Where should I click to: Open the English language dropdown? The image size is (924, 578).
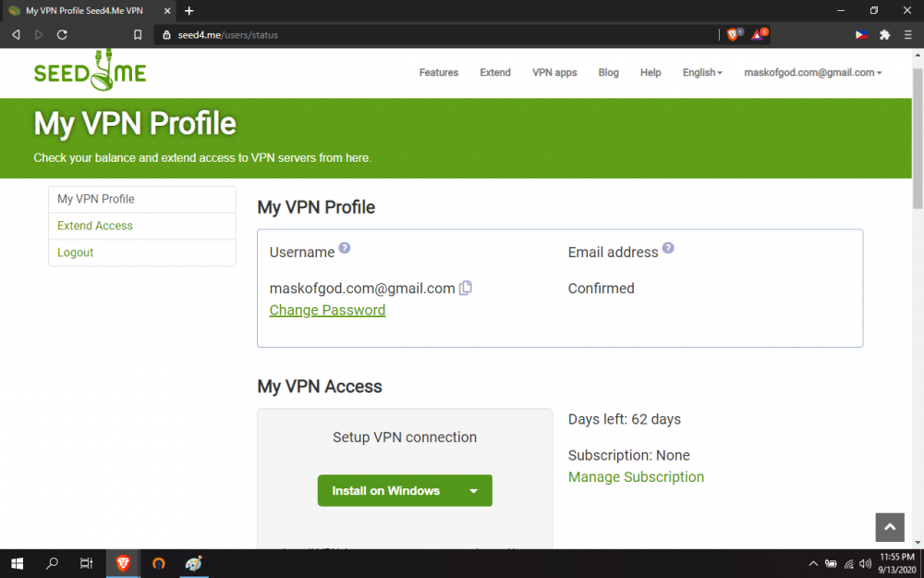[701, 72]
